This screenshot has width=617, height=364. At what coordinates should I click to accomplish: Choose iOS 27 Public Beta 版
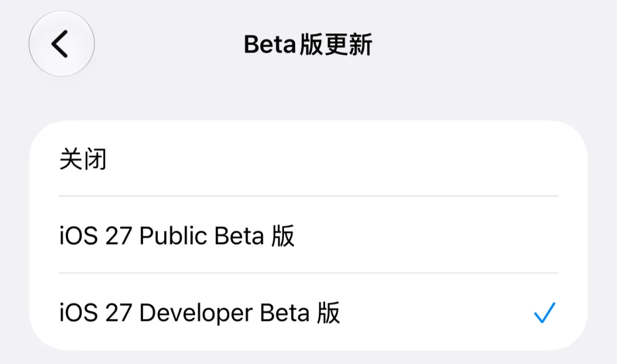[x=308, y=235]
